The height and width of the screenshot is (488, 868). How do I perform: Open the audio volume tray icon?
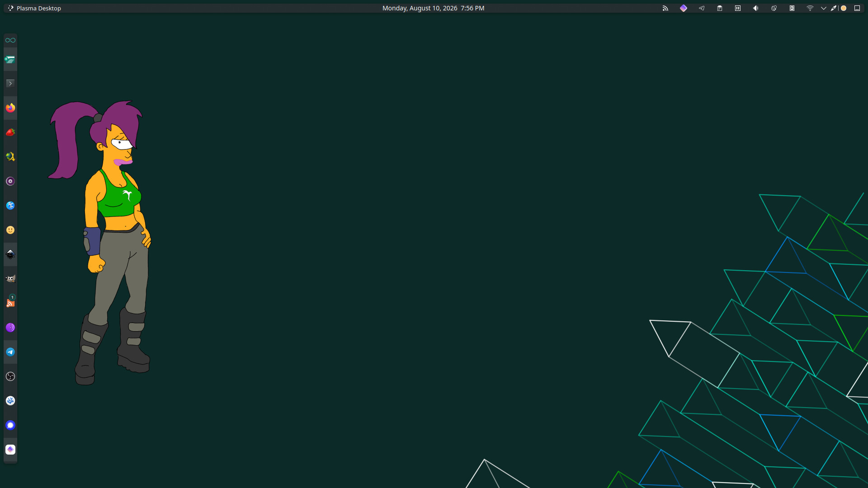pos(756,8)
